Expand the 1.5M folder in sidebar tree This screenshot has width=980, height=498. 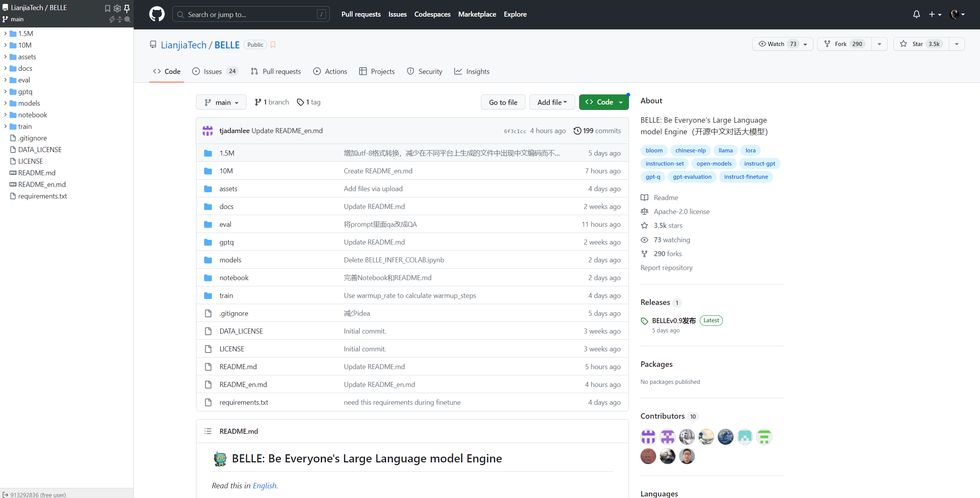click(5, 34)
